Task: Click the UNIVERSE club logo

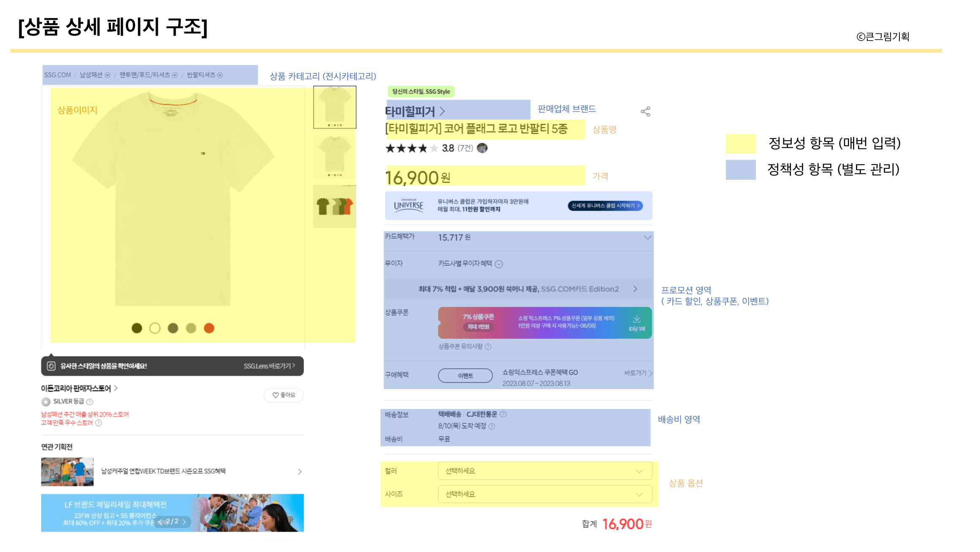Action: click(409, 206)
